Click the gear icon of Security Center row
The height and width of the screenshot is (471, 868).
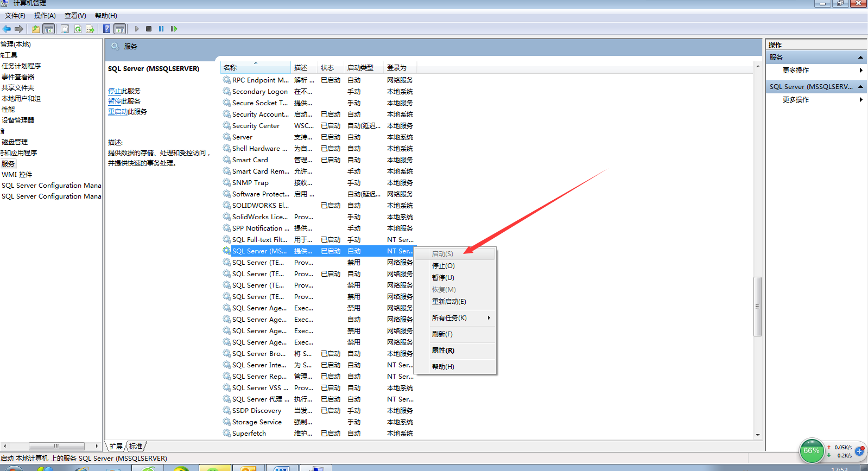pyautogui.click(x=227, y=125)
